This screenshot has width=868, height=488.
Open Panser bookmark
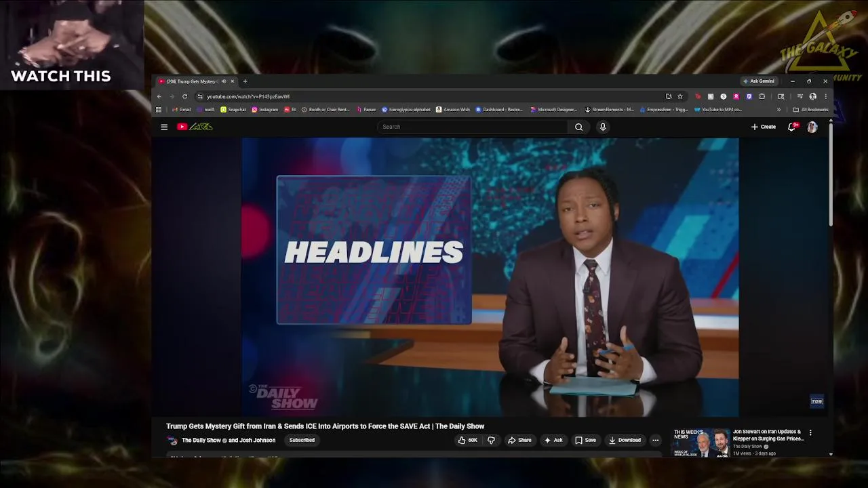pos(366,109)
